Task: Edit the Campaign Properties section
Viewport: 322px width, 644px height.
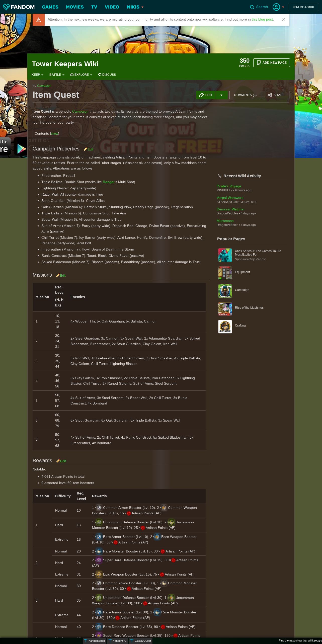Action: tap(89, 149)
